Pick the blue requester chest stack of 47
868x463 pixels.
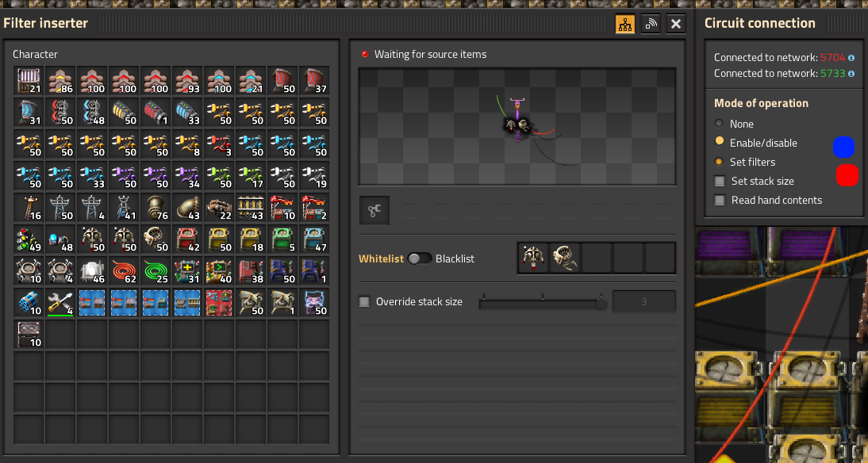point(314,240)
